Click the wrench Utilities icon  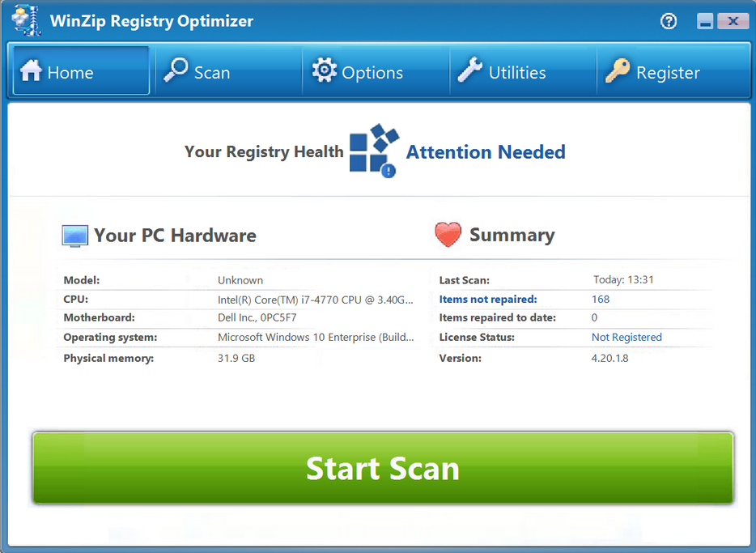[x=470, y=70]
